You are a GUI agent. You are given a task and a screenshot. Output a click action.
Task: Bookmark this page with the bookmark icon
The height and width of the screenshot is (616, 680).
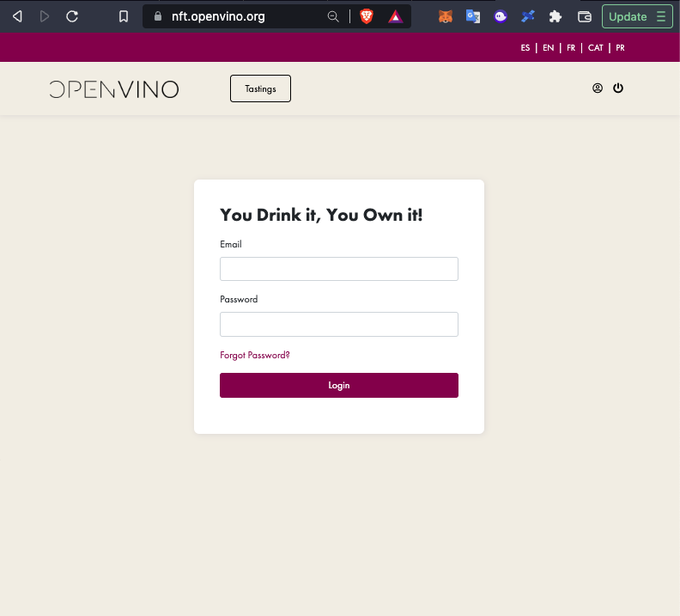coord(124,16)
